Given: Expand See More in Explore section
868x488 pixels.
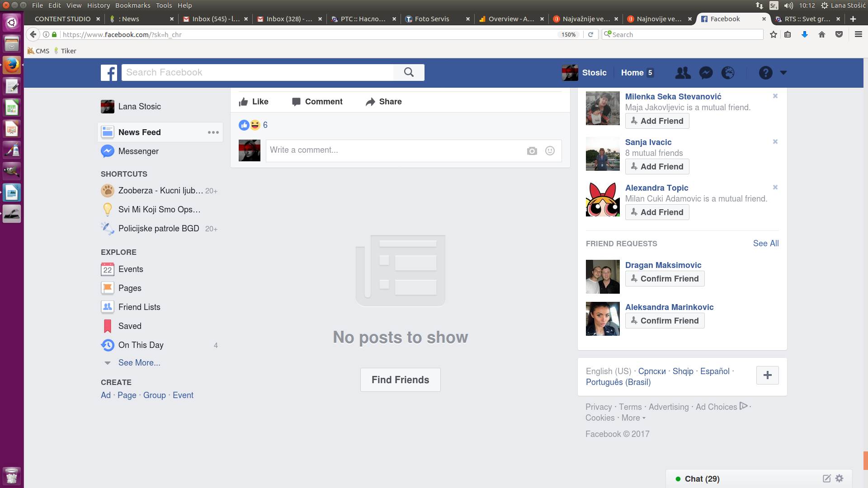Looking at the screenshot, I should point(139,363).
